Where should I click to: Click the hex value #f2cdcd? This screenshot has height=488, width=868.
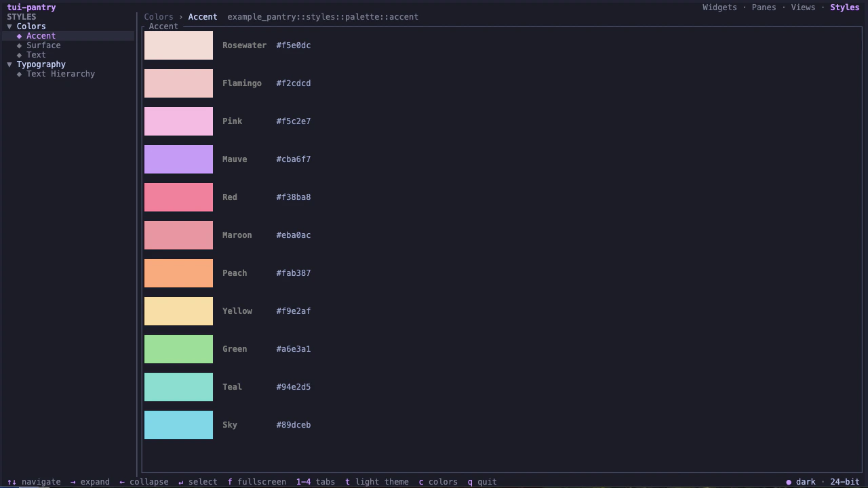tap(294, 83)
